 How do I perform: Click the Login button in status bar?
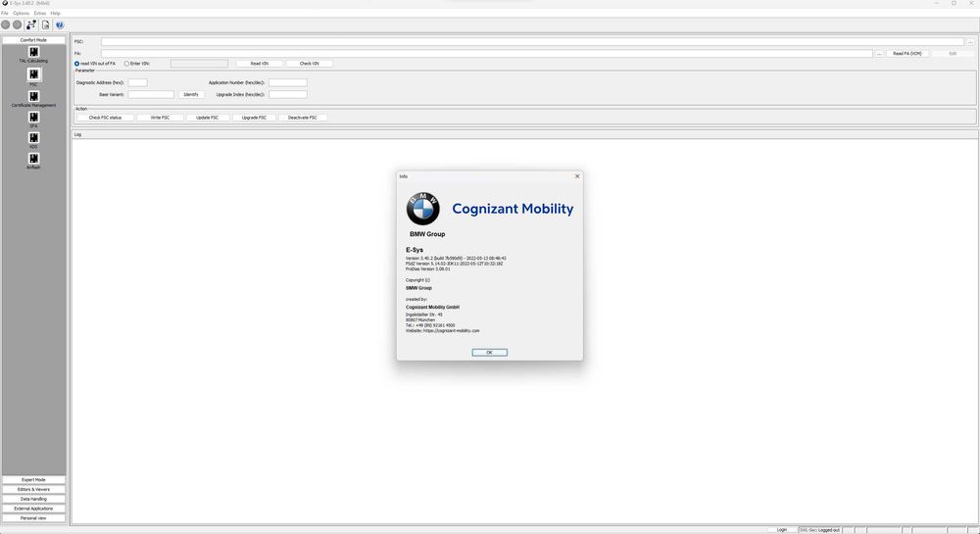782,530
